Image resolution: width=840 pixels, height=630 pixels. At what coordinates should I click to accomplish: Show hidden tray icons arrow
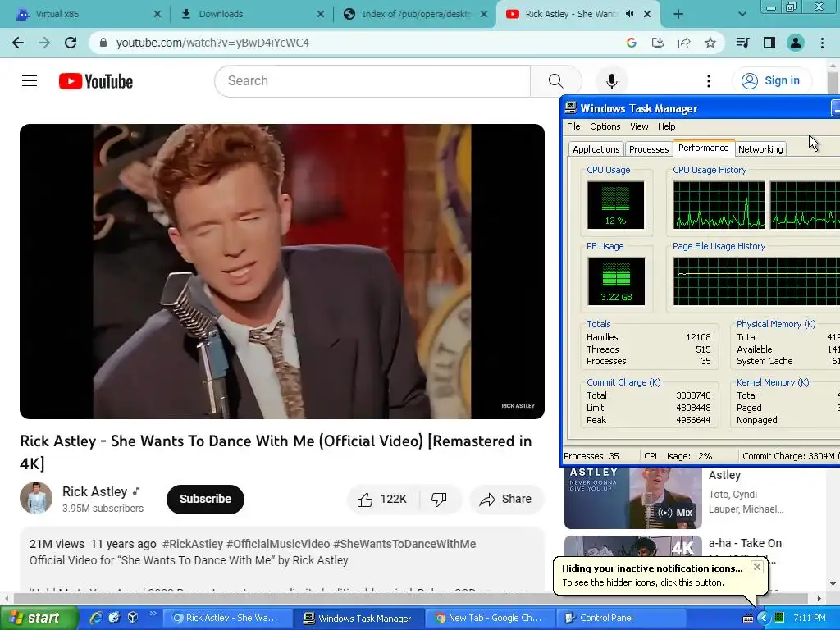tap(764, 619)
